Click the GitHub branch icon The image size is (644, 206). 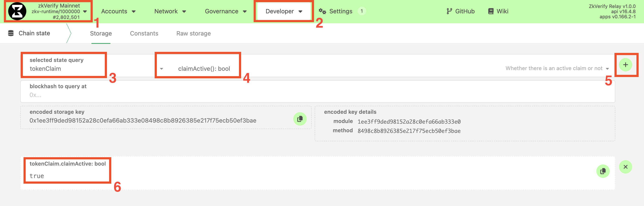pos(449,11)
